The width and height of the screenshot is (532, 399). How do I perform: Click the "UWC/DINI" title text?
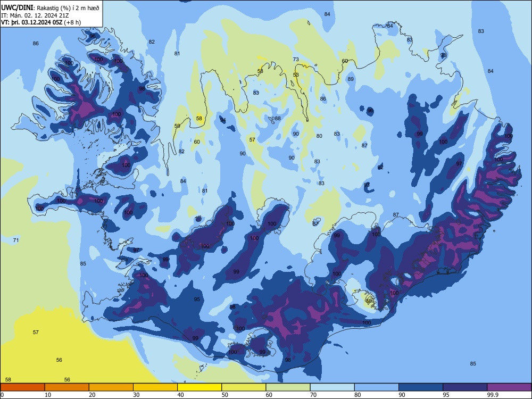pos(17,8)
